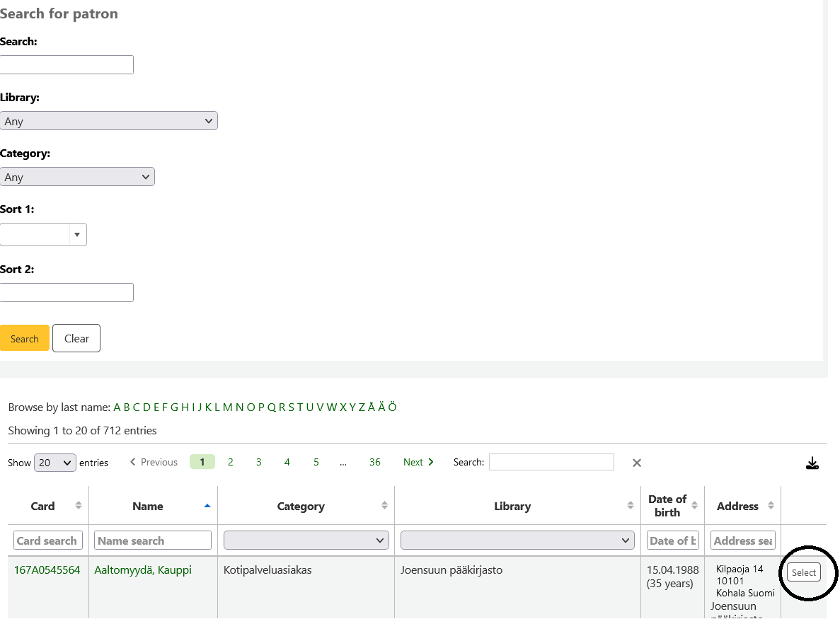Open the Category column filter dropdown
The image size is (840, 619).
point(306,540)
